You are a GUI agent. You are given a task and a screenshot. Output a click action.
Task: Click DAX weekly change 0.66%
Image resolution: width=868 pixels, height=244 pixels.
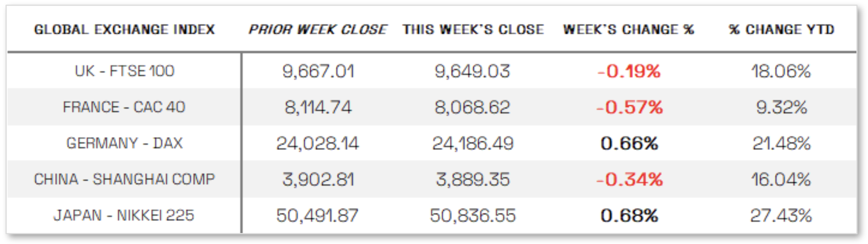click(629, 143)
